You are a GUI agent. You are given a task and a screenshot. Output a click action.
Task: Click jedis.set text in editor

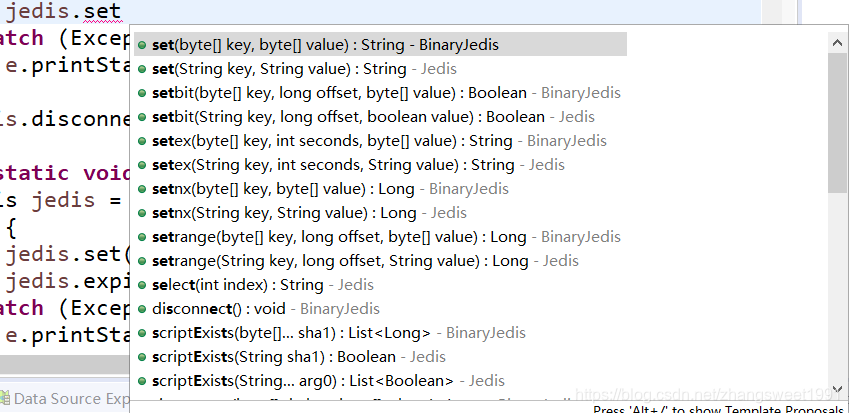(63, 11)
